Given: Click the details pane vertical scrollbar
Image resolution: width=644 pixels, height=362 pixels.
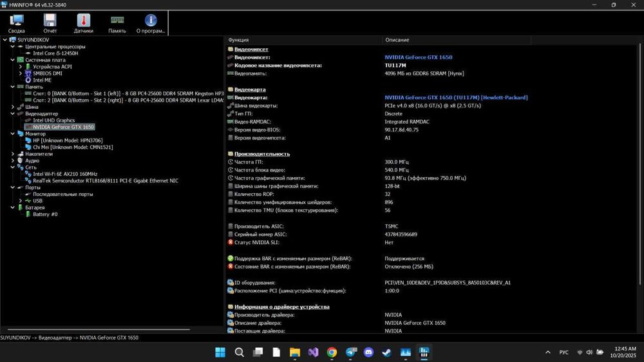Looking at the screenshot, I should tap(641, 164).
